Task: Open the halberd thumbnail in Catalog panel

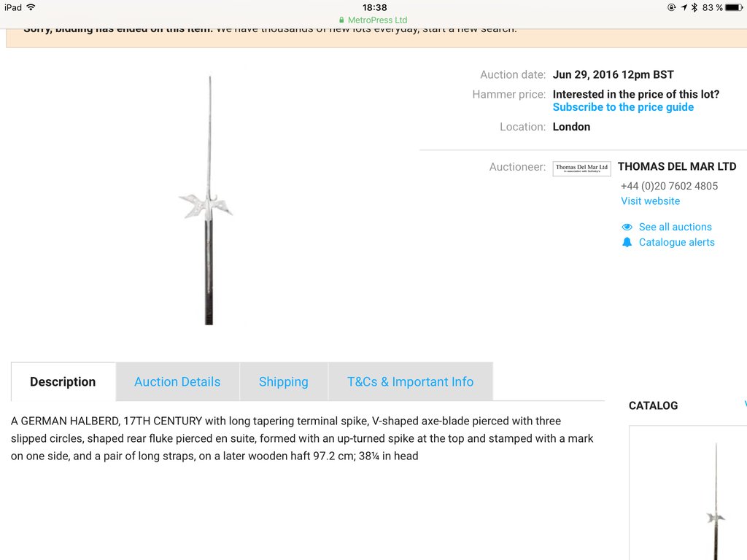Action: click(x=715, y=501)
